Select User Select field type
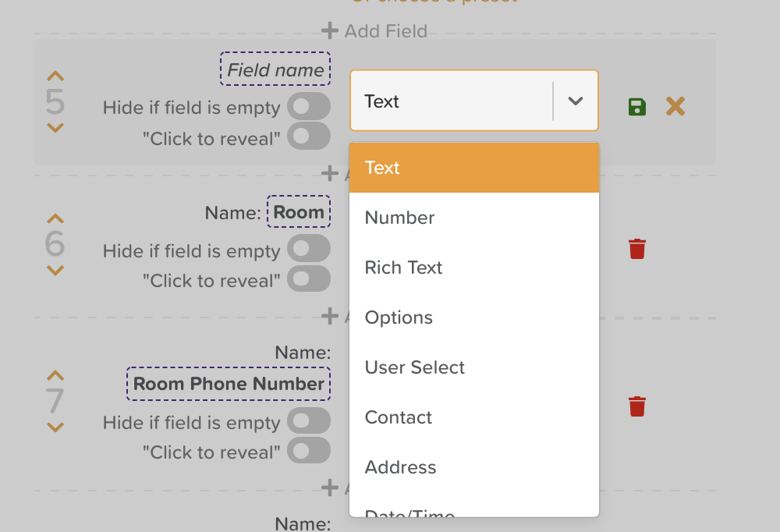Image resolution: width=780 pixels, height=532 pixels. [x=415, y=367]
